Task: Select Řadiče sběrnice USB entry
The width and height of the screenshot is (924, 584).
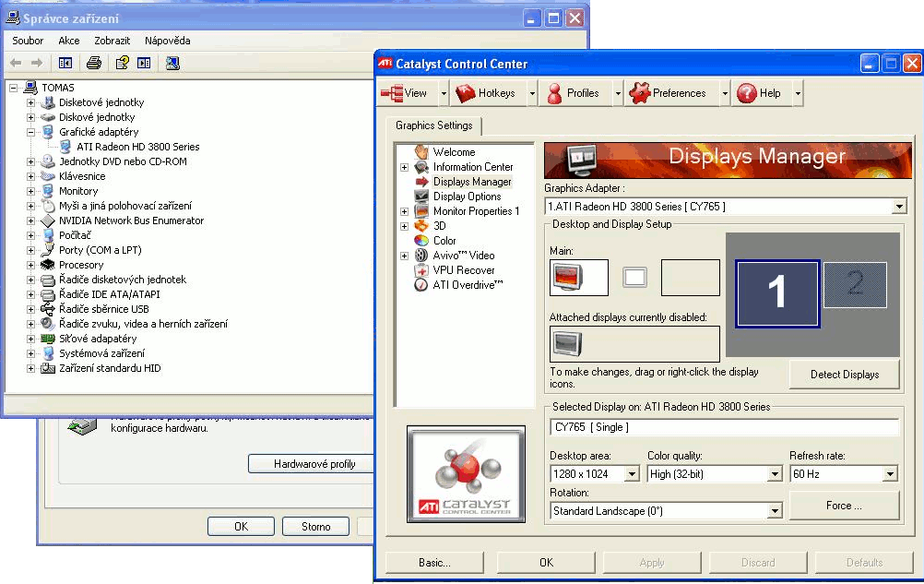Action: tap(103, 309)
